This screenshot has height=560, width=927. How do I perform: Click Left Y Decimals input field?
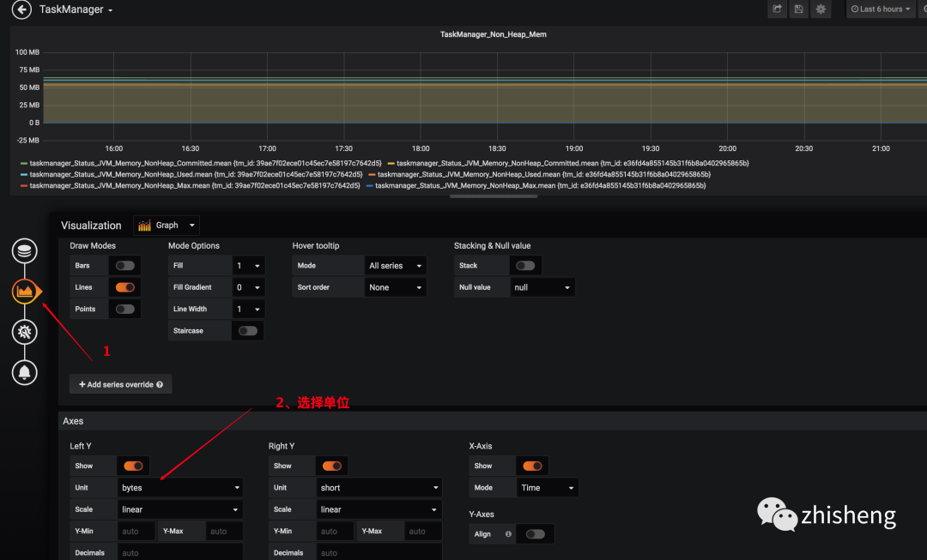[x=180, y=552]
